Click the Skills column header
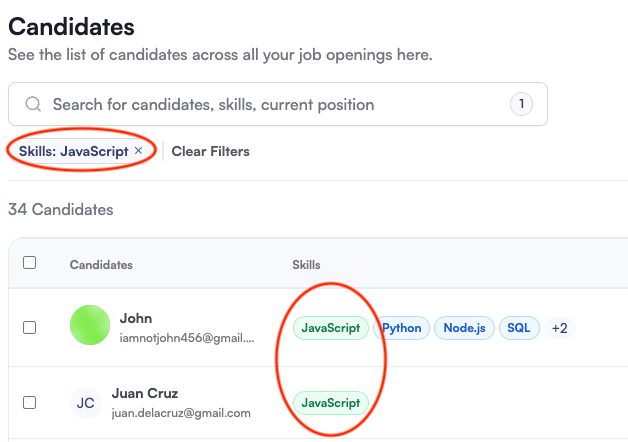 tap(306, 265)
